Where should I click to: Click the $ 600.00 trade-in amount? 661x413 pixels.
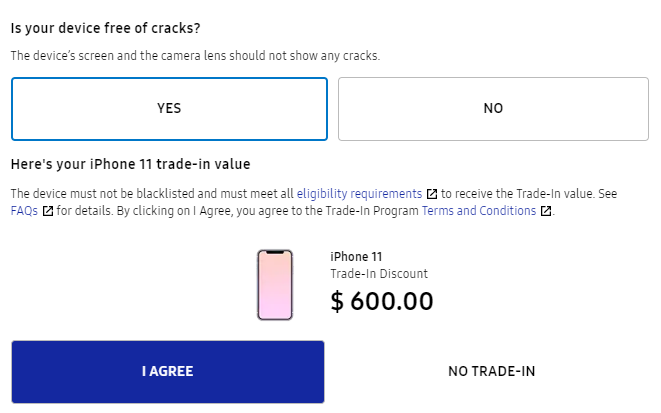[x=382, y=301]
